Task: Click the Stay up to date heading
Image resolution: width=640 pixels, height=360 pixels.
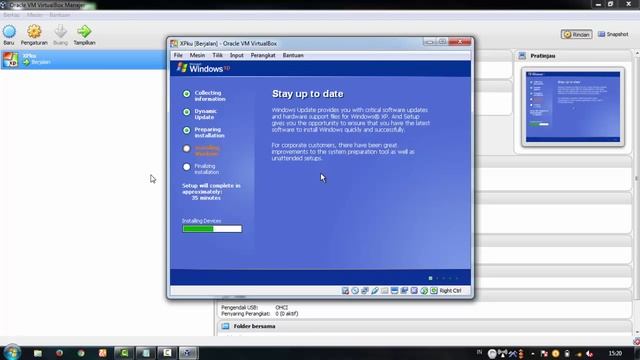Action: 308,94
